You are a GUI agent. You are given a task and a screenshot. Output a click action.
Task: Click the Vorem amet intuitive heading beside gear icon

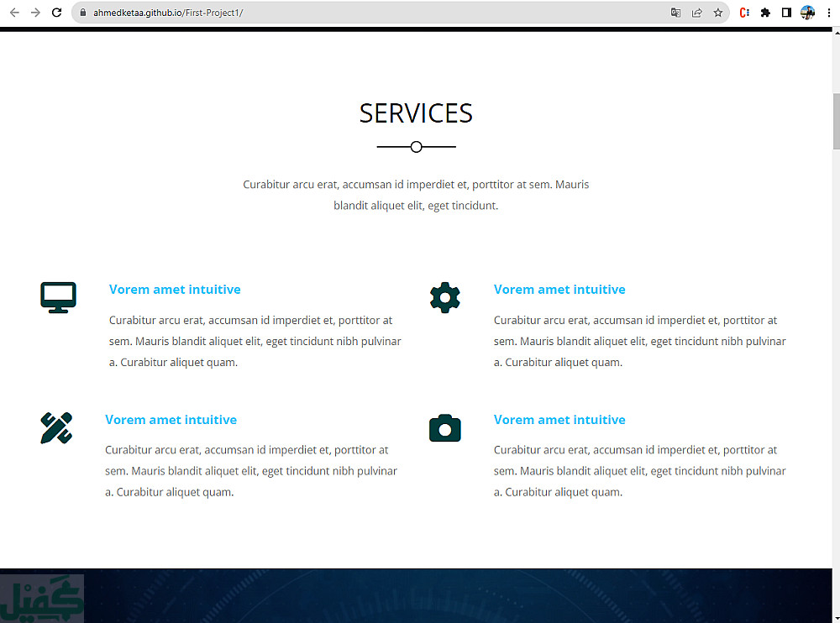tap(559, 290)
